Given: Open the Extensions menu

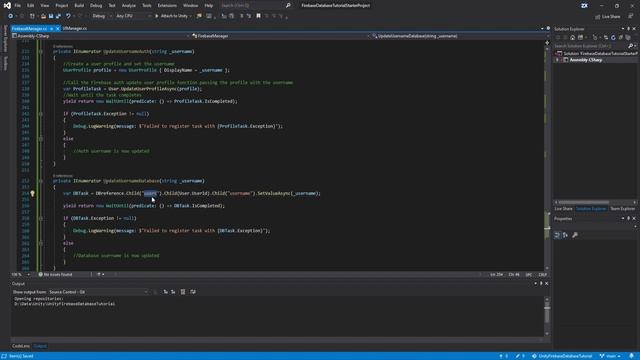Looking at the screenshot, I should (167, 6).
